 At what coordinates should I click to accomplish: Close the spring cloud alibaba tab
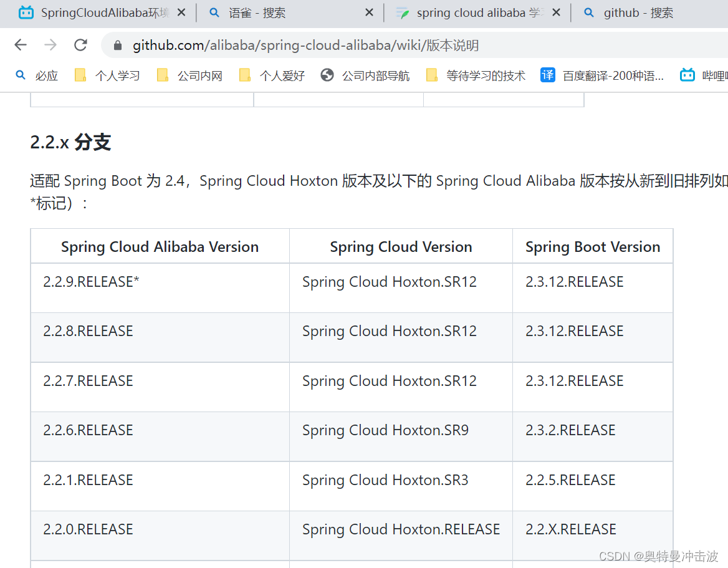[556, 12]
